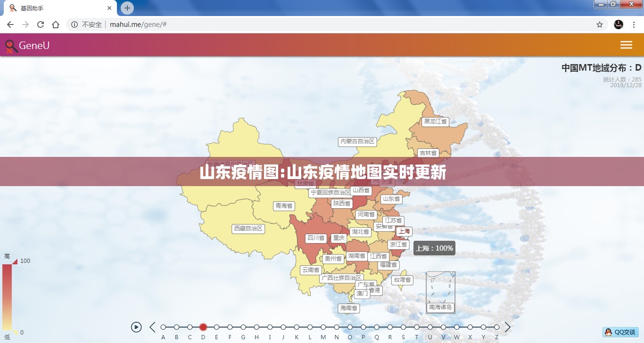Select timeline point J

[283, 327]
